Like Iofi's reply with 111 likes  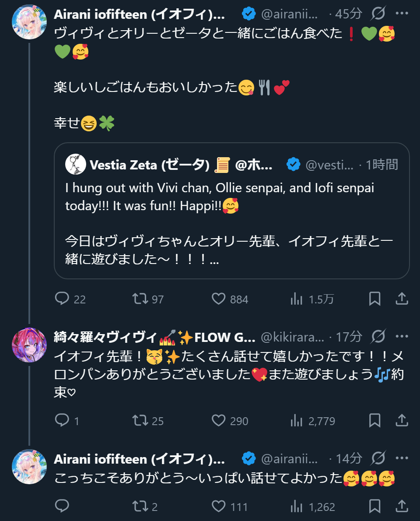[x=218, y=507]
